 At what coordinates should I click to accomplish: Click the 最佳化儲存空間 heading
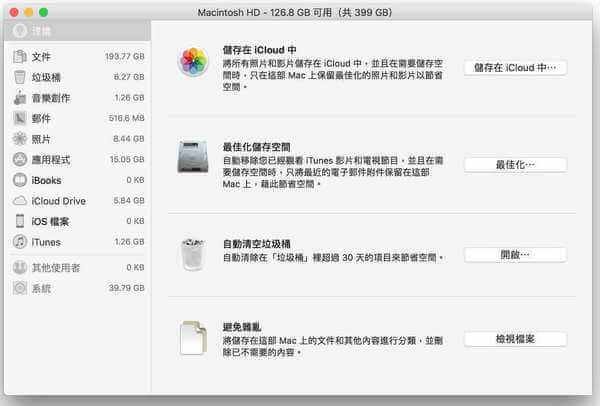click(x=256, y=147)
